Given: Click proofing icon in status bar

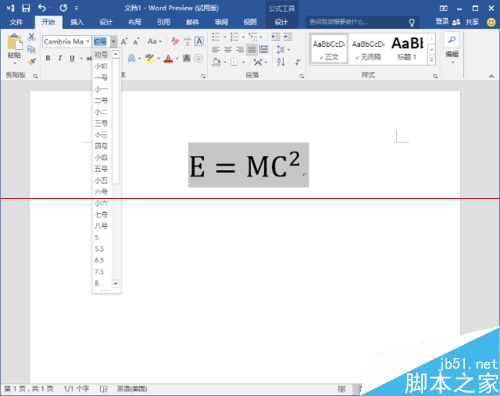Looking at the screenshot, I should (x=104, y=389).
